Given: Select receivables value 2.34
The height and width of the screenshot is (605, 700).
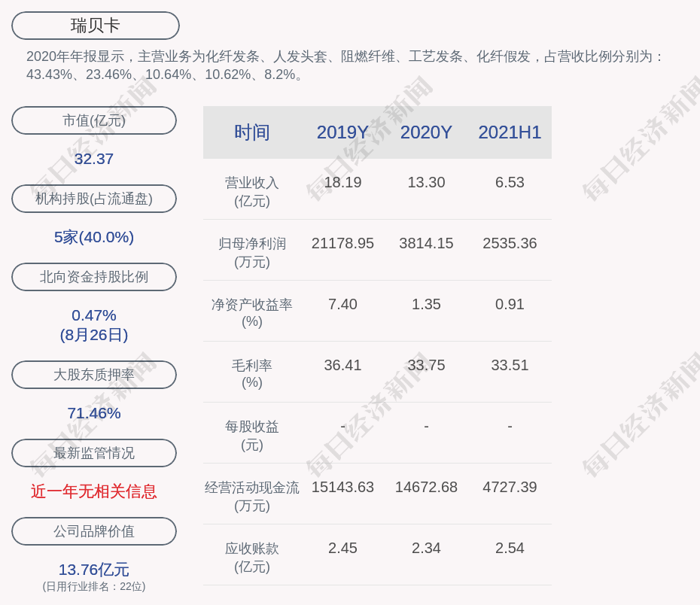Looking at the screenshot, I should pos(426,549).
